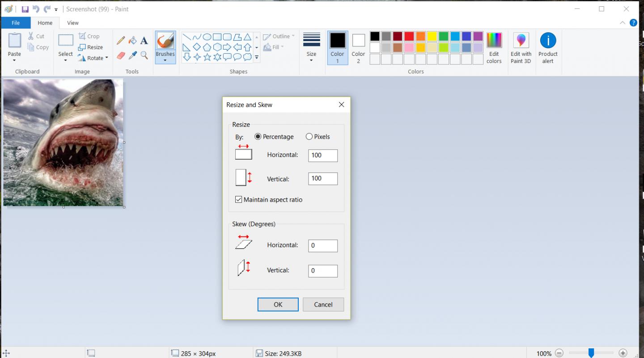
Task: Select the Color picker eyedropper tool
Action: point(132,55)
